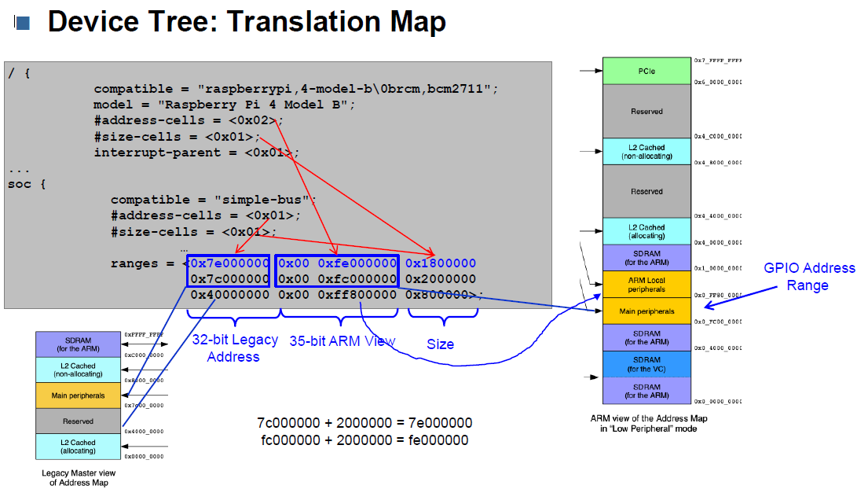Select the green PCIe block in ARM map

646,71
